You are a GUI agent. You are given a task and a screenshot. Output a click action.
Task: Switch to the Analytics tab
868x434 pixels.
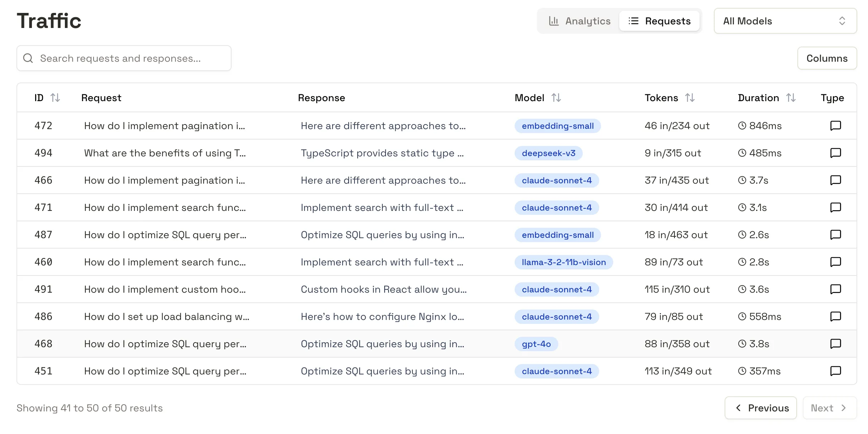580,21
